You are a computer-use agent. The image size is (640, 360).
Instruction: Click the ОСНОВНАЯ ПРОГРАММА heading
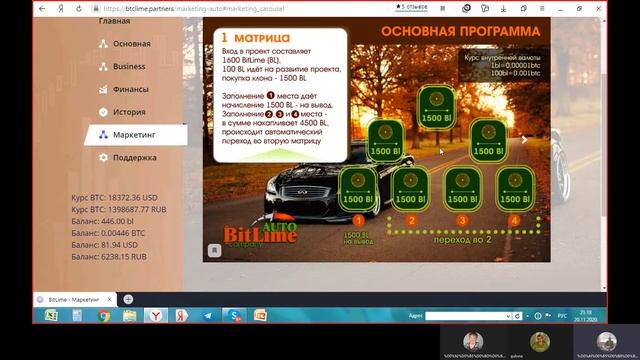(x=461, y=31)
